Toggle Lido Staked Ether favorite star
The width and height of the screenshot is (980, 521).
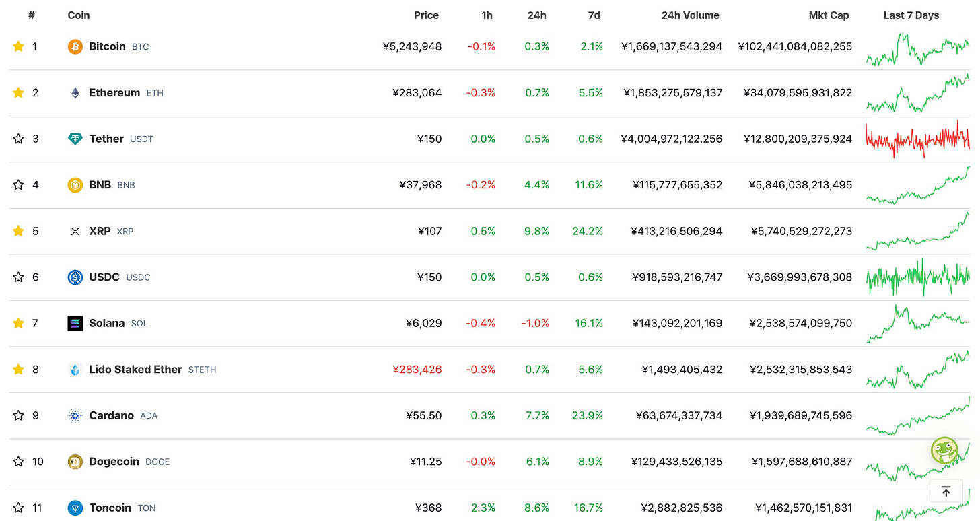click(18, 370)
